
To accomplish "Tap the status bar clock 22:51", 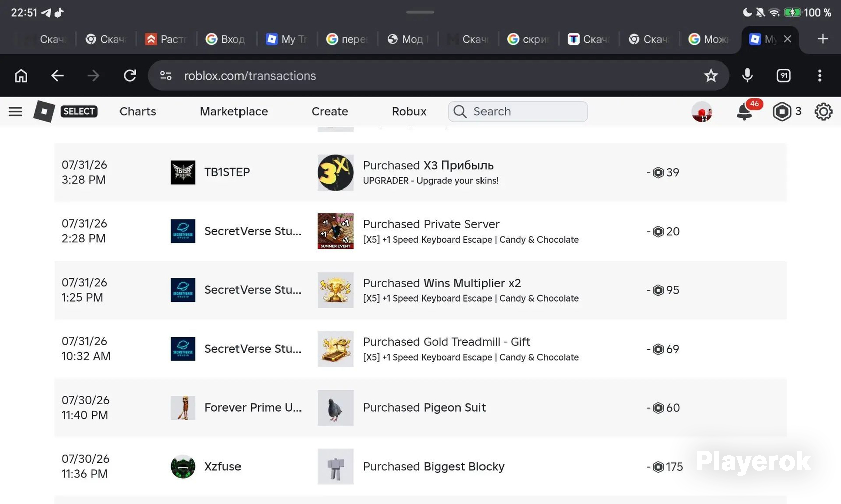I will click(x=24, y=12).
